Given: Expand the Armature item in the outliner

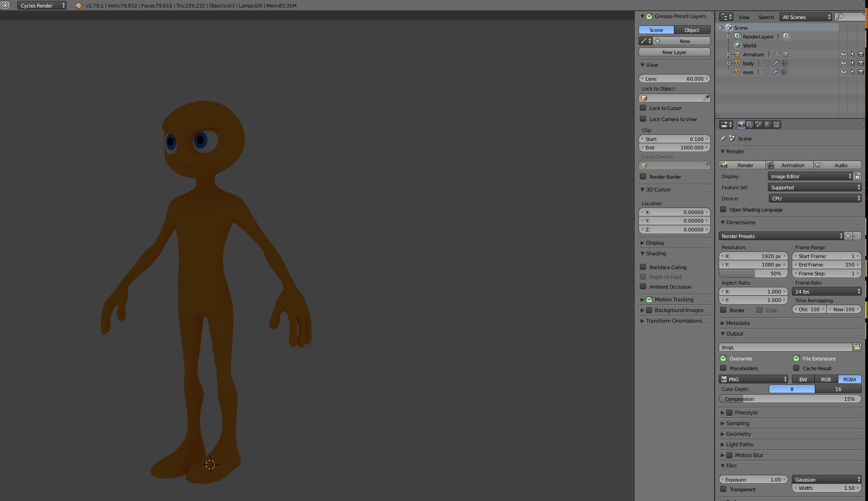Looking at the screenshot, I should [x=728, y=54].
